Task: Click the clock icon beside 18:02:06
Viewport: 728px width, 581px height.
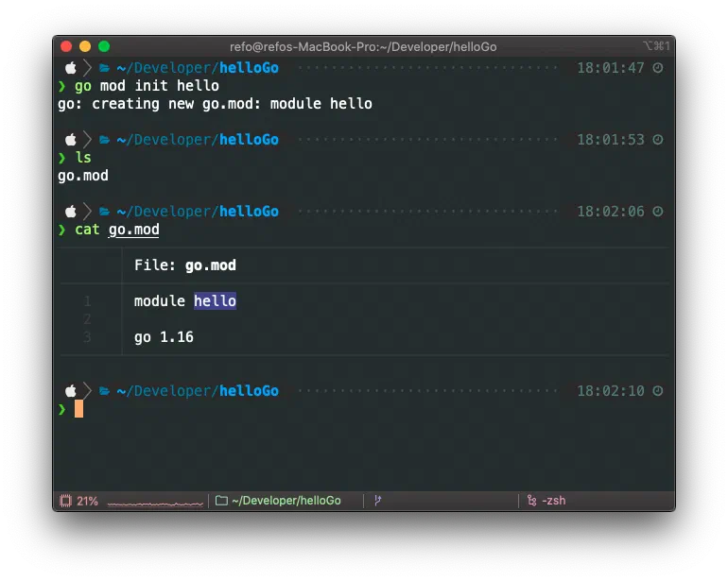Action: 658,212
